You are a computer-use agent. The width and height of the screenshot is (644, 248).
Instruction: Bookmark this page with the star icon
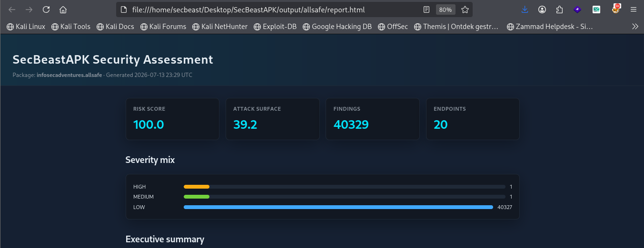[x=465, y=10]
